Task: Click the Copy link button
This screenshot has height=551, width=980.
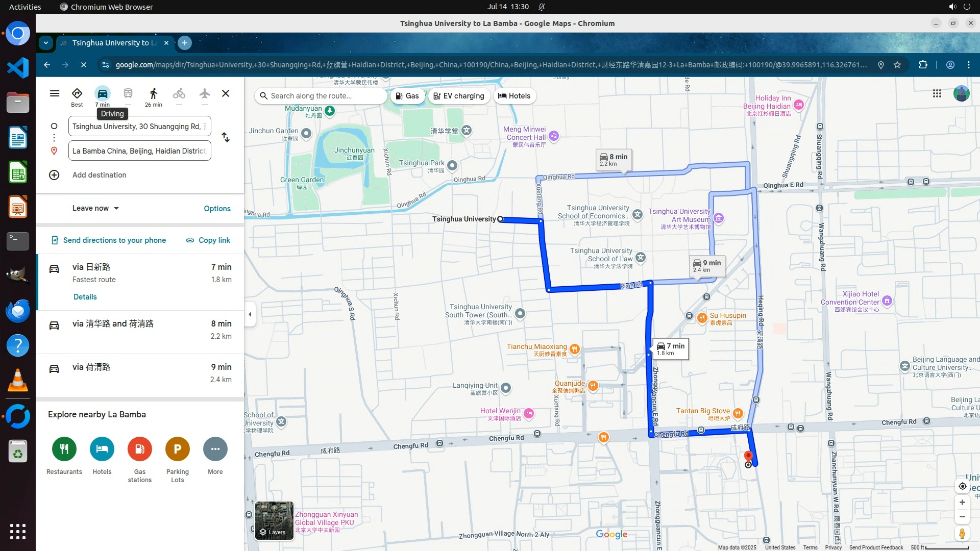Action: pyautogui.click(x=208, y=240)
